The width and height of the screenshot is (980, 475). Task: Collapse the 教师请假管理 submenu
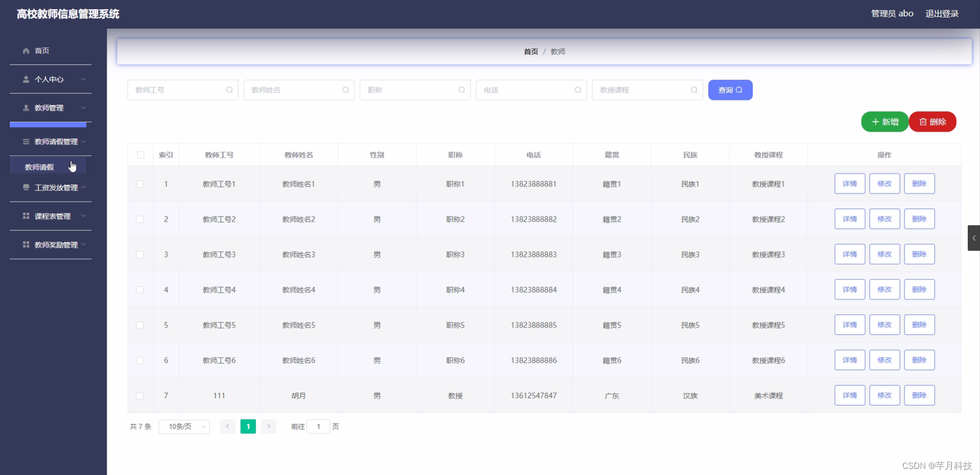pos(83,141)
